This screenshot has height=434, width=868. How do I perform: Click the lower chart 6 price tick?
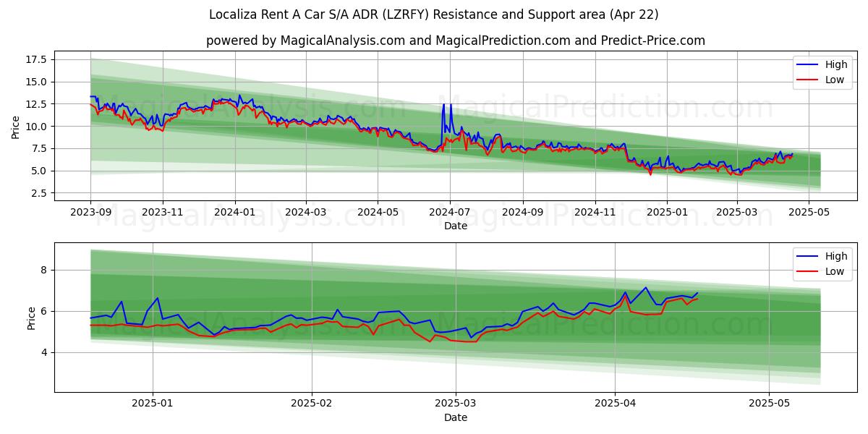pos(44,311)
